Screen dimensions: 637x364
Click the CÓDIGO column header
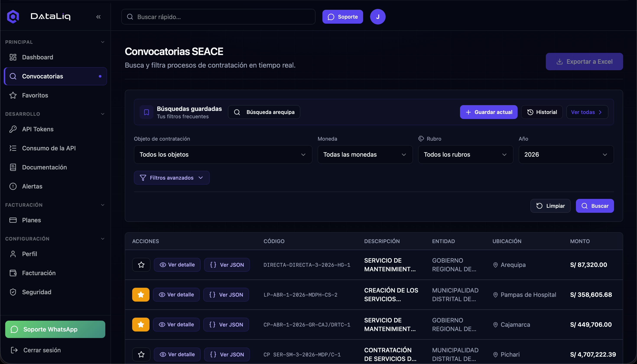coord(274,241)
